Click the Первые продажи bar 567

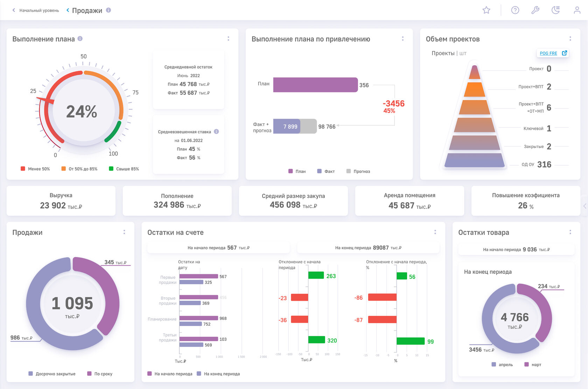point(199,276)
